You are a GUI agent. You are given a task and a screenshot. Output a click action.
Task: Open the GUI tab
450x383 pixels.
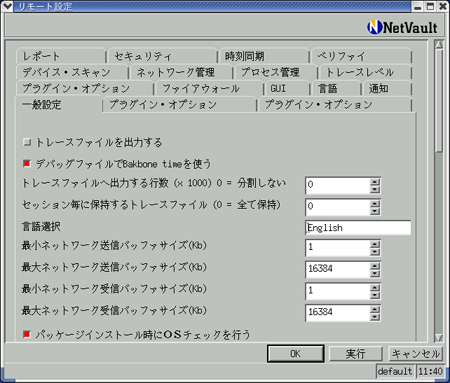tap(287, 88)
